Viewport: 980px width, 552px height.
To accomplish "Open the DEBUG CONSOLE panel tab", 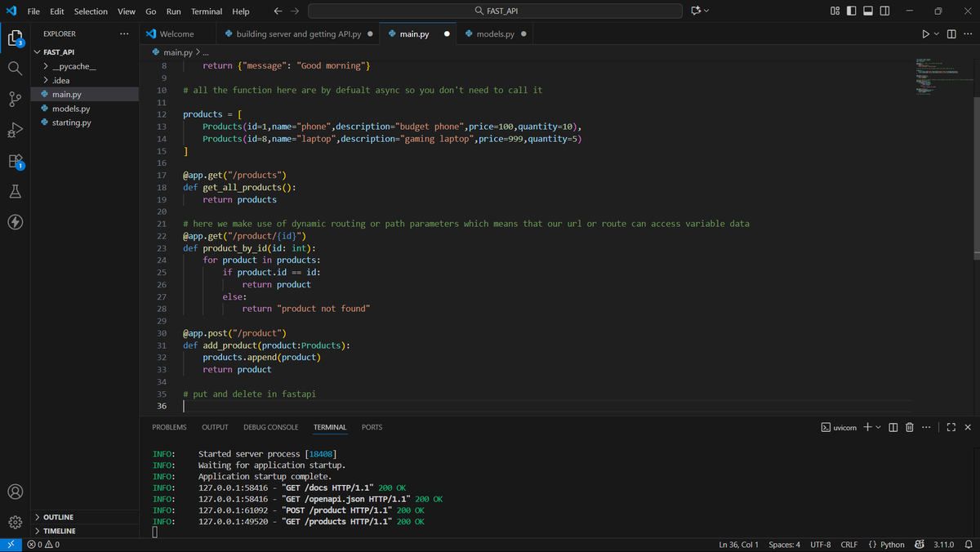I will coord(270,427).
